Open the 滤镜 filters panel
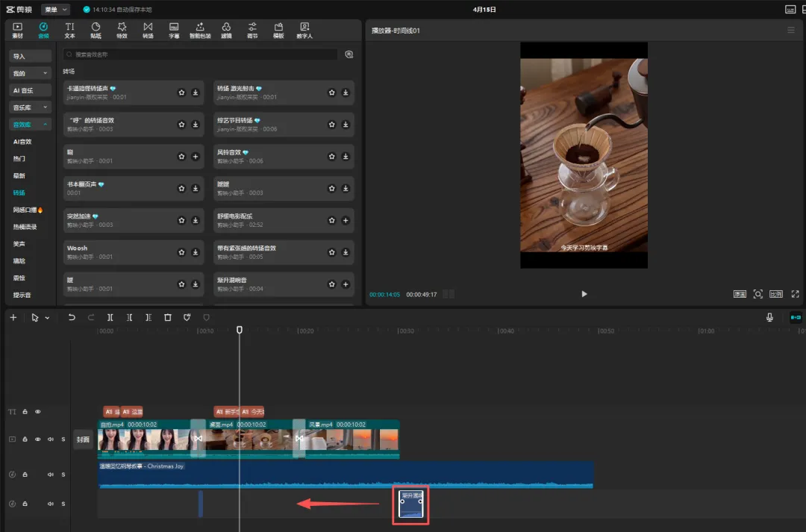The image size is (806, 532). pos(226,30)
